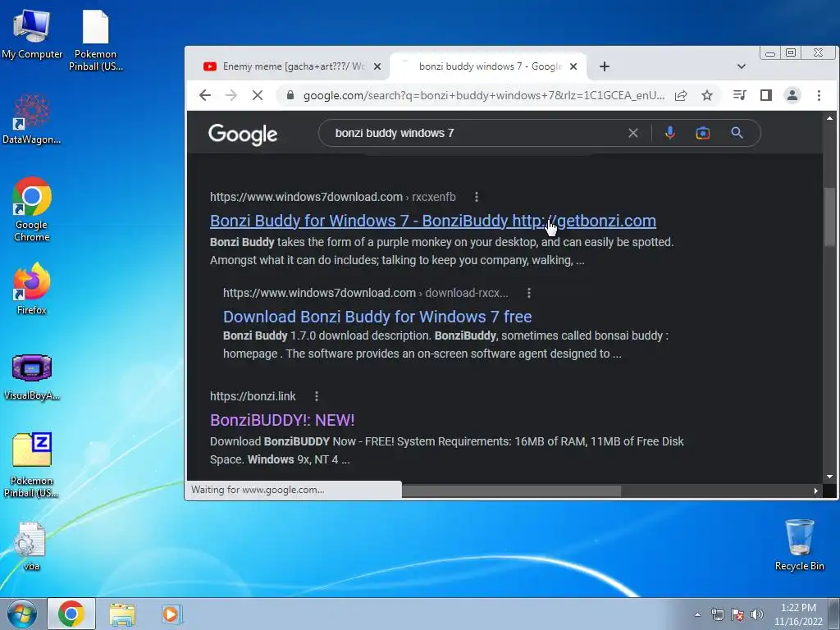
Task: Bookmark this tab star icon
Action: [707, 95]
